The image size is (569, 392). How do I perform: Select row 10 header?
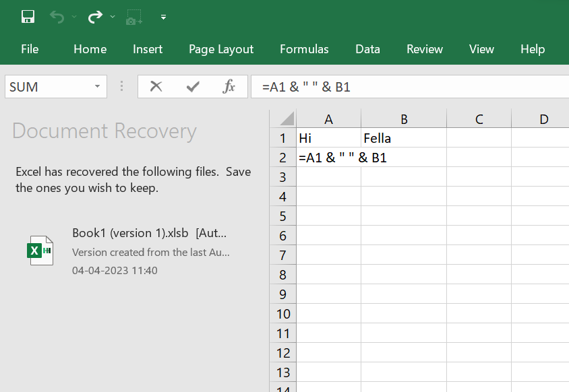coord(283,314)
